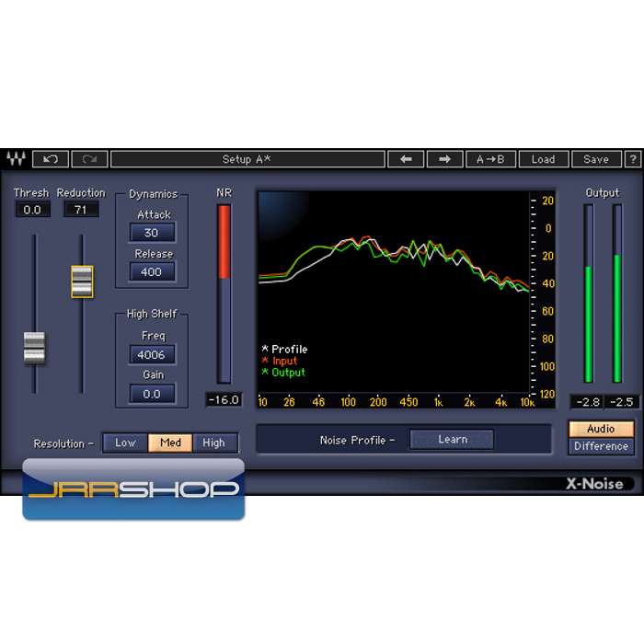
Task: Click the Reduction slider handle
Action: [x=82, y=281]
